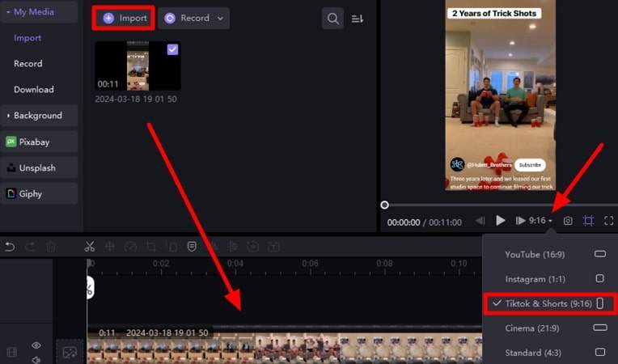Screen dimensions: 618x364
Task: Click the Redo arrow in timeline toolbar
Action: [31, 247]
